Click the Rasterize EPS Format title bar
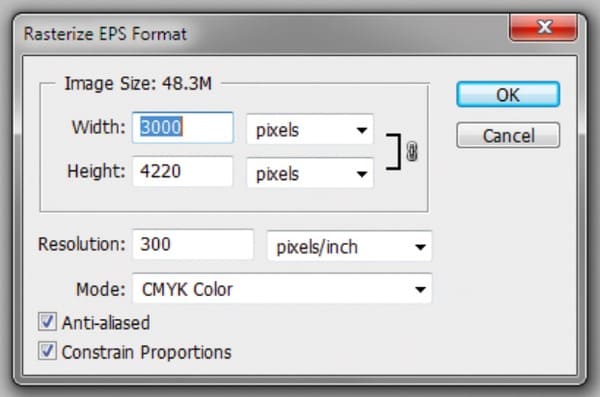The width and height of the screenshot is (600, 397). point(260,34)
